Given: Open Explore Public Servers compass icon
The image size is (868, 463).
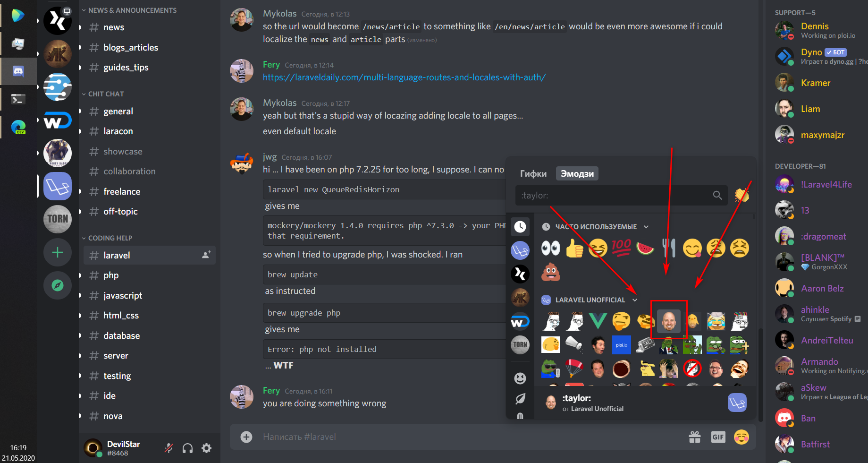Looking at the screenshot, I should 58,285.
